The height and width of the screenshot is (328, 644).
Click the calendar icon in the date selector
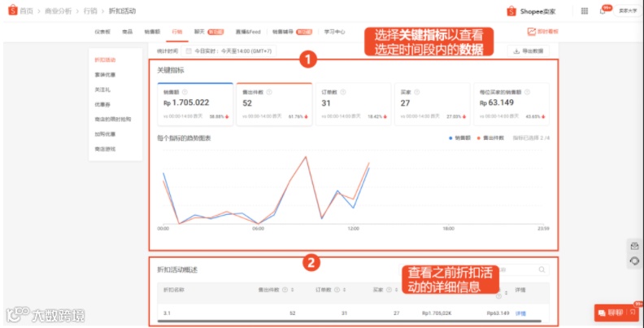point(189,51)
